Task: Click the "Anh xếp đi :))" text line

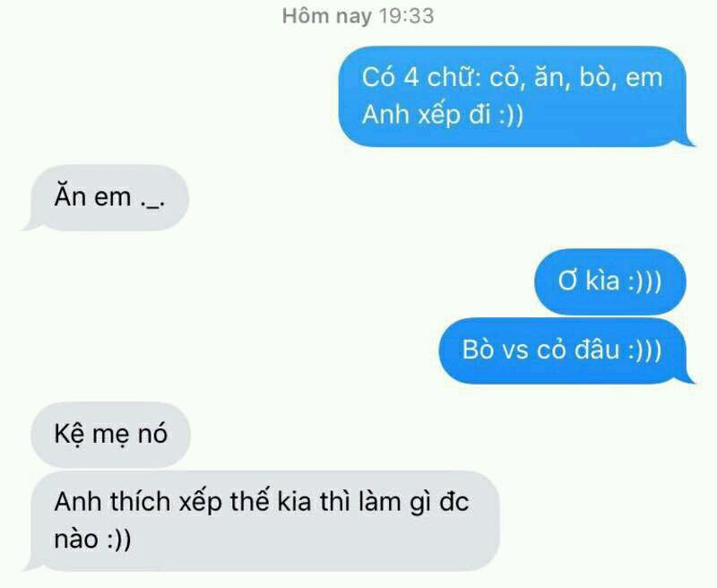Action: [x=442, y=114]
